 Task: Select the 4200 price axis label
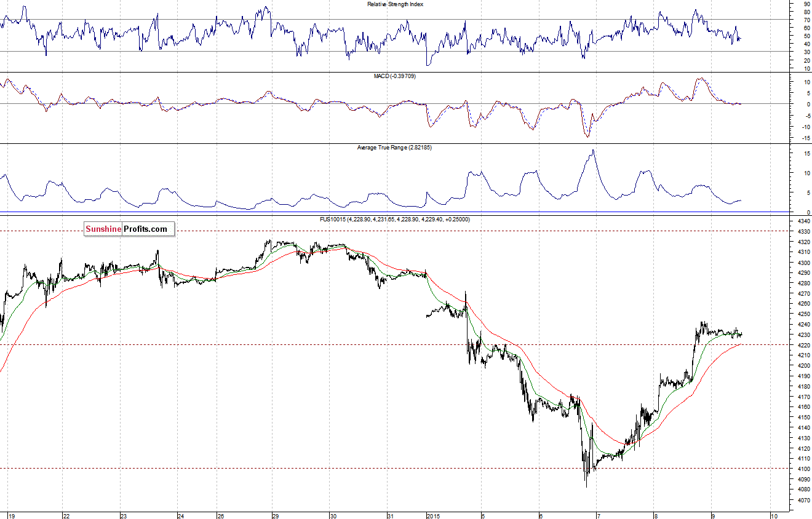[x=803, y=365]
